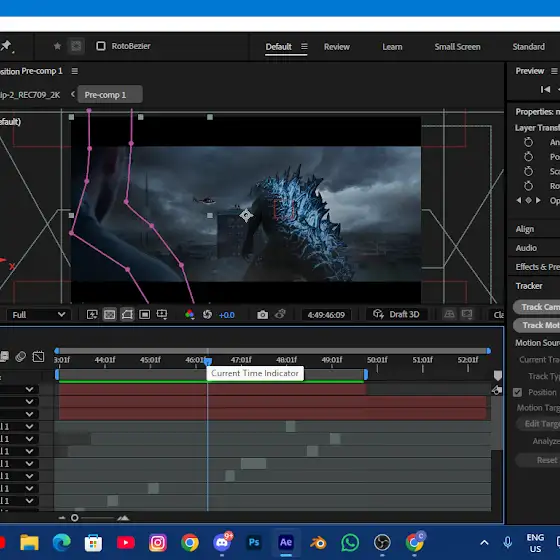Reset exposure icon in viewer

[x=207, y=314]
